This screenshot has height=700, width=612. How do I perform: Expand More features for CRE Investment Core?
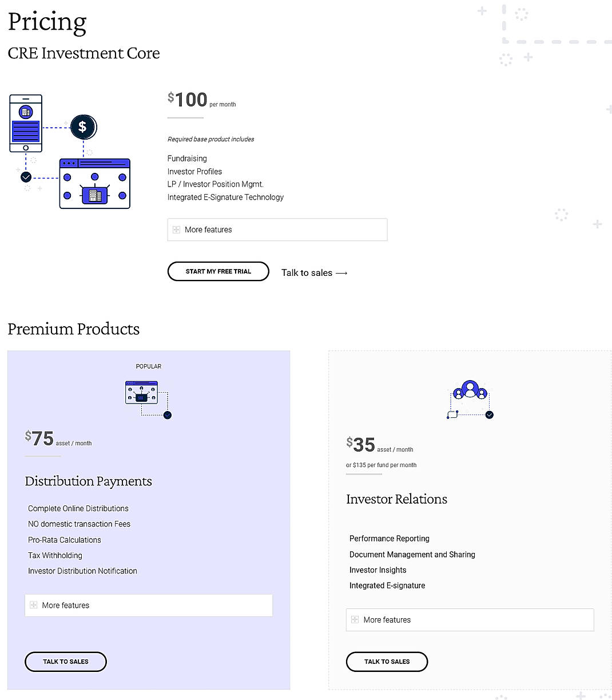coord(277,230)
